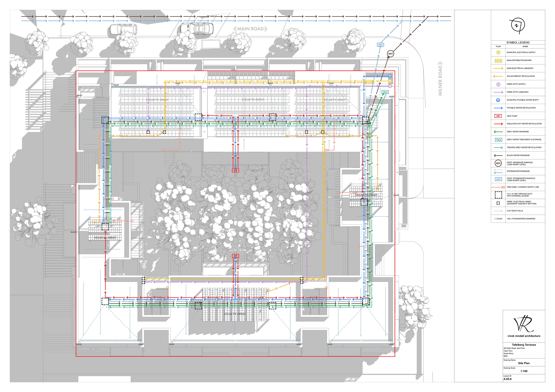Click the brown circular MH symbol in the legend

point(498,163)
